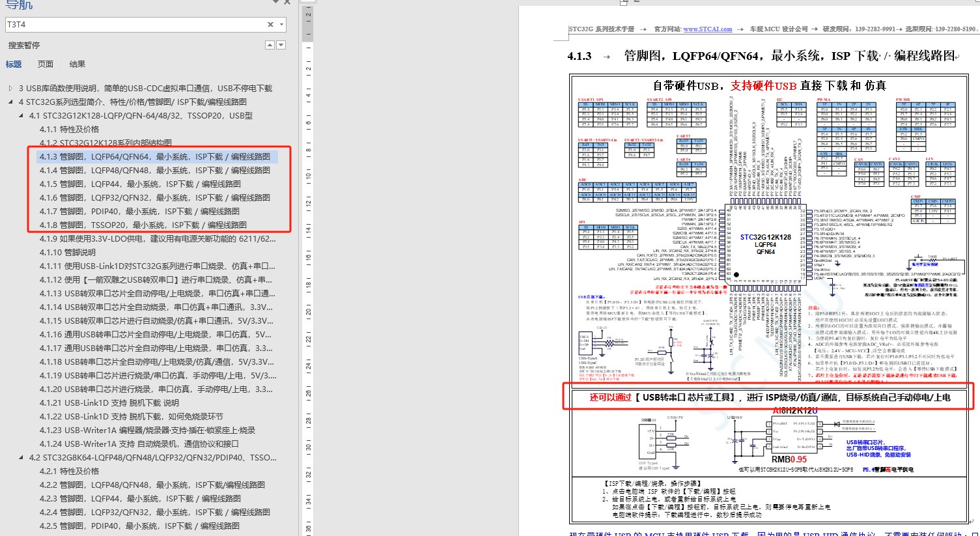The image size is (980, 536).
Task: Switch to the 页面 tab
Action: tap(46, 64)
